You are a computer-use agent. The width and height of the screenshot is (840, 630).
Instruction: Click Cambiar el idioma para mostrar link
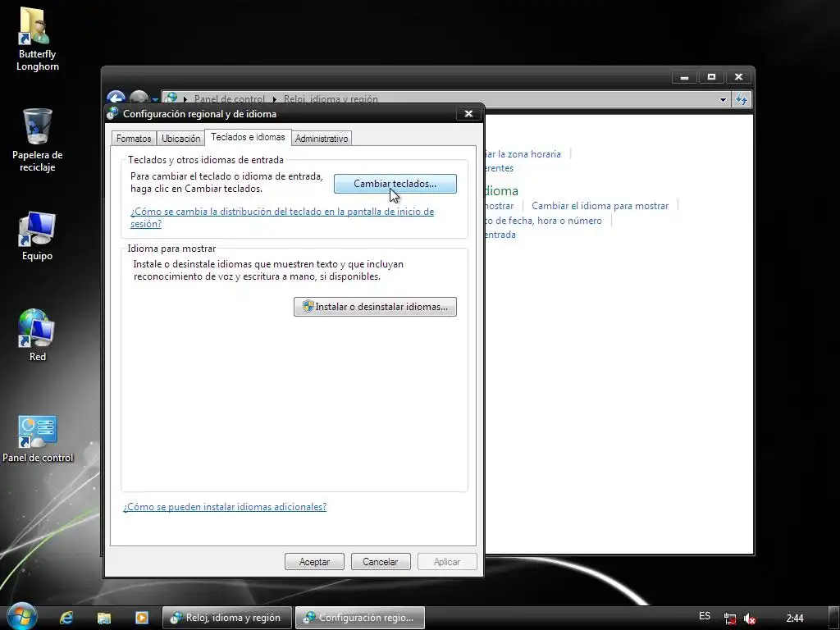tap(600, 206)
